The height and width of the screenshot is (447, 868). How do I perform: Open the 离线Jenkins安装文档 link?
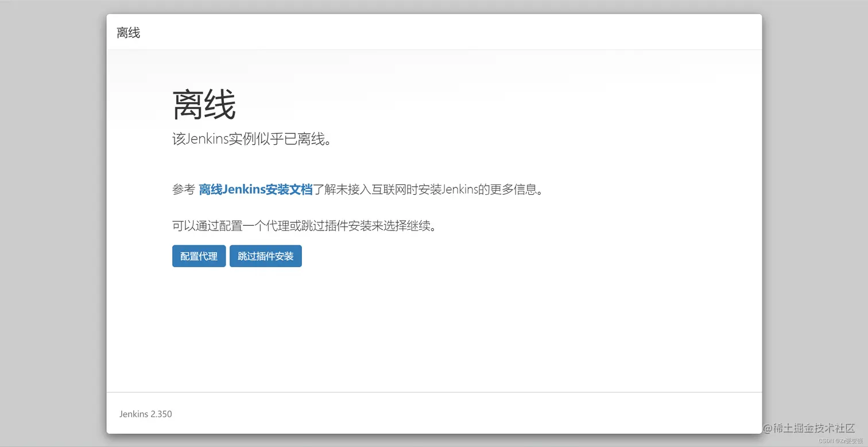(256, 190)
